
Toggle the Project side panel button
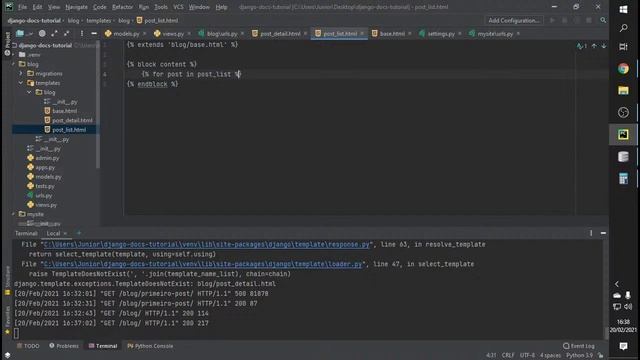(7, 44)
